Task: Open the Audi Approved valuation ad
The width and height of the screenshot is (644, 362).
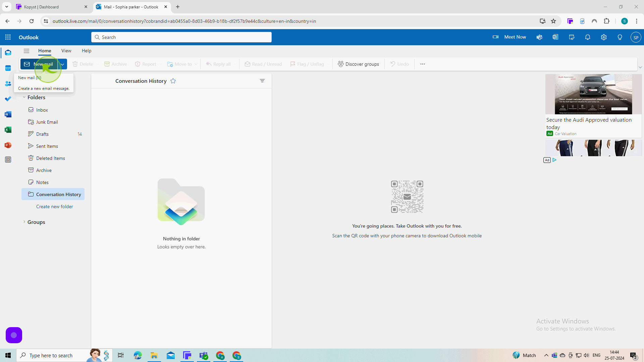Action: pos(593,94)
